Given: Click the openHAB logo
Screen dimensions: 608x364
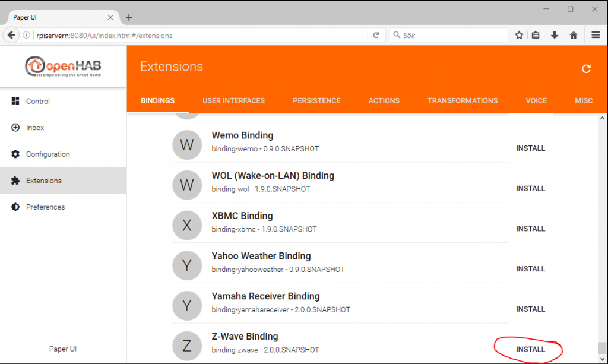Looking at the screenshot, I should 63,67.
